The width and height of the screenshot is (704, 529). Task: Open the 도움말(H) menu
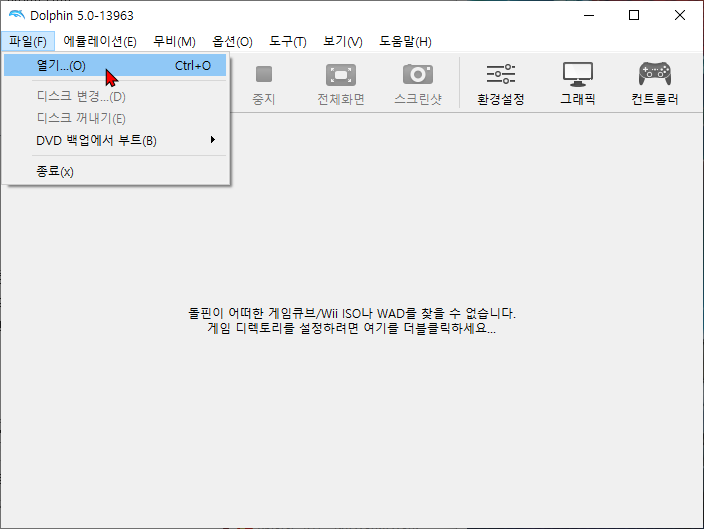pos(405,41)
